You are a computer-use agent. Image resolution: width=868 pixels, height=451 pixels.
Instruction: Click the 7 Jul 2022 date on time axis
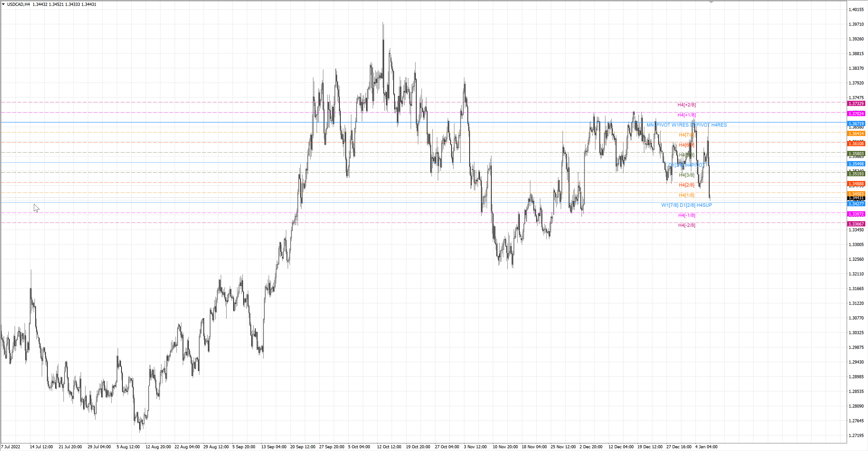[x=10, y=447]
